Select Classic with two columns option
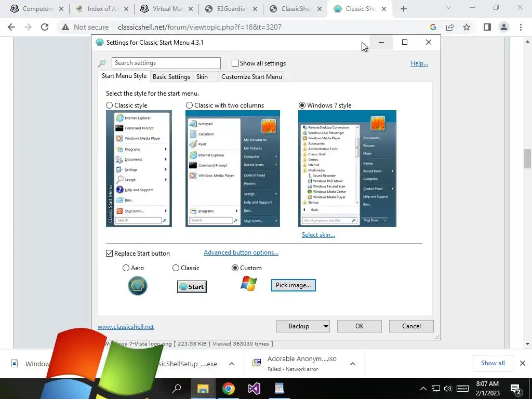The height and width of the screenshot is (399, 532). click(189, 105)
